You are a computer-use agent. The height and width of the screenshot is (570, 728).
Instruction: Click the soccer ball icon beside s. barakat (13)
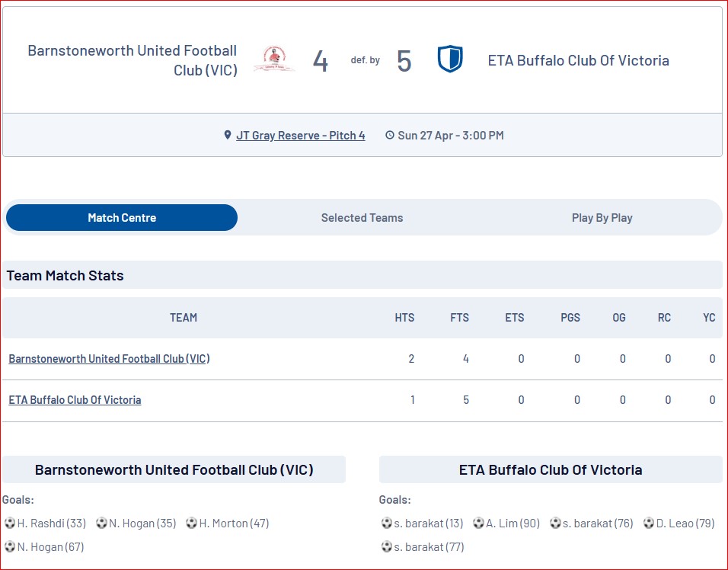387,523
